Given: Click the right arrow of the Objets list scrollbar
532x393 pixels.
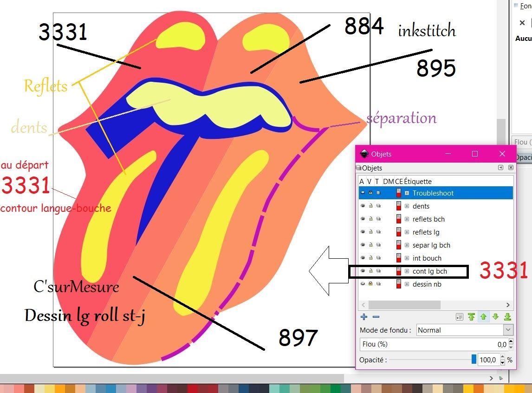Looking at the screenshot, I should tap(508, 305).
